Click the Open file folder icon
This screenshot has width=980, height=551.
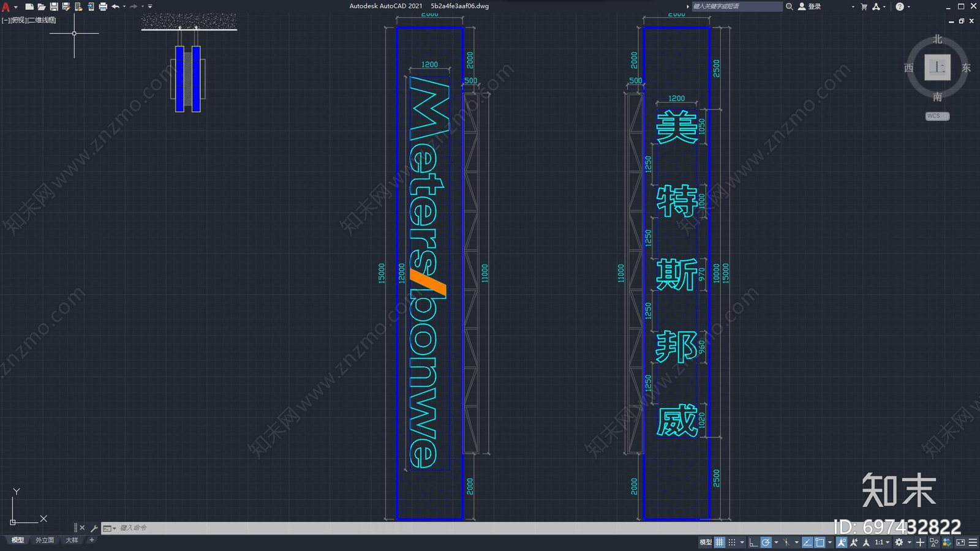coord(41,7)
